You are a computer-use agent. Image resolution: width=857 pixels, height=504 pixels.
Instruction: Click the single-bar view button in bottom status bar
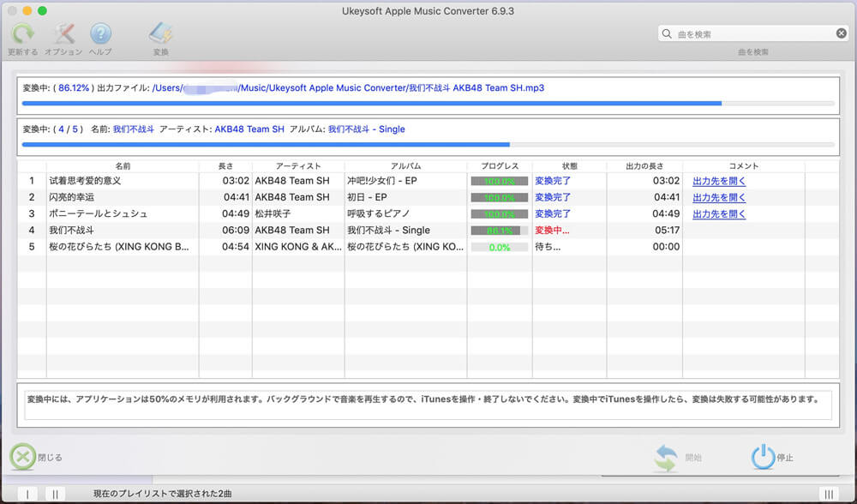point(28,495)
